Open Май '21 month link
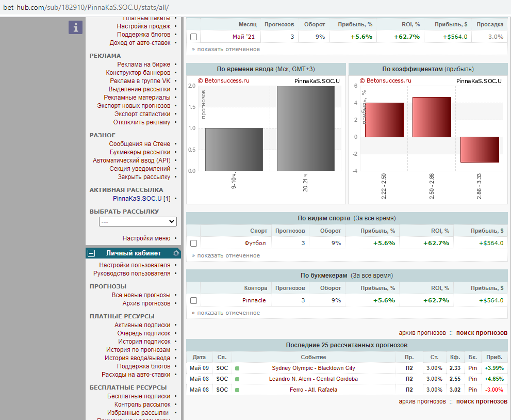The width and height of the screenshot is (511, 420). (243, 37)
